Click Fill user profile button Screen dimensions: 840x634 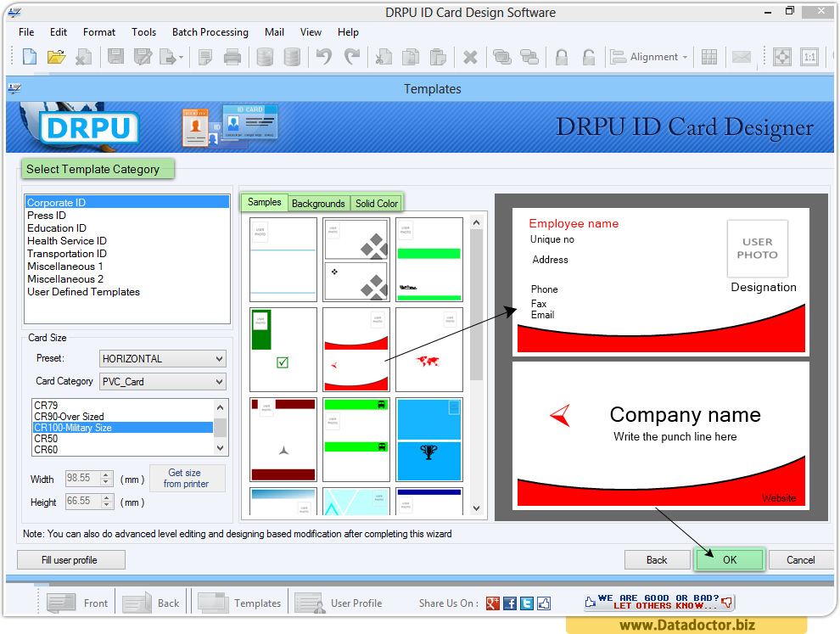tap(70, 559)
